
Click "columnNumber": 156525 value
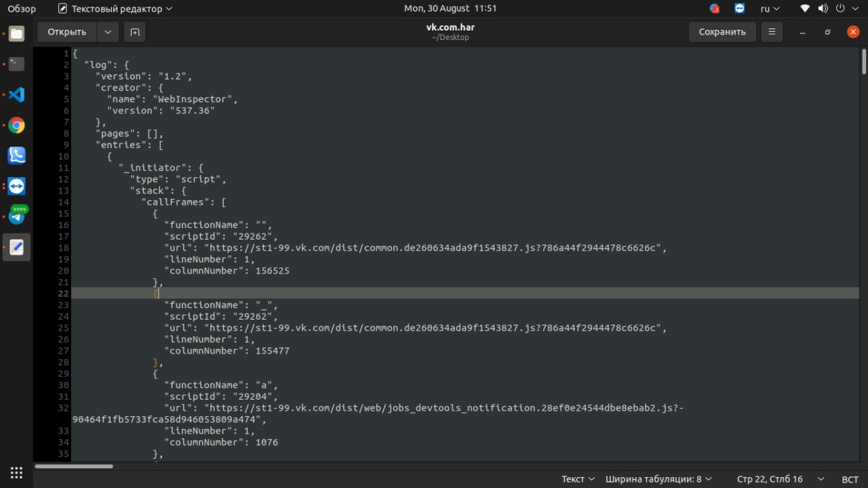click(273, 271)
